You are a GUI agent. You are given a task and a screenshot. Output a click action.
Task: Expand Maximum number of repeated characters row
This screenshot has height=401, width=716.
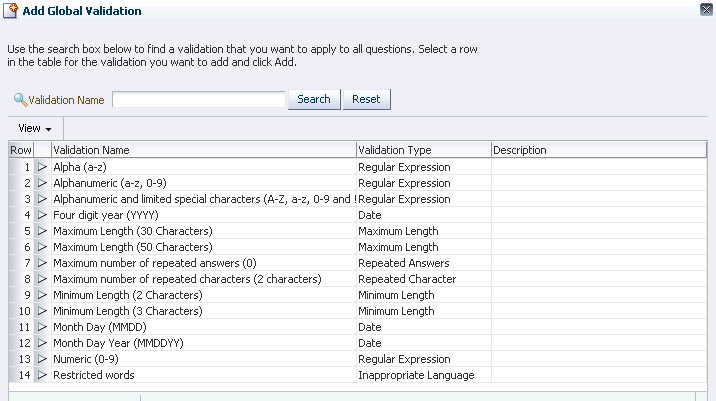(x=42, y=279)
